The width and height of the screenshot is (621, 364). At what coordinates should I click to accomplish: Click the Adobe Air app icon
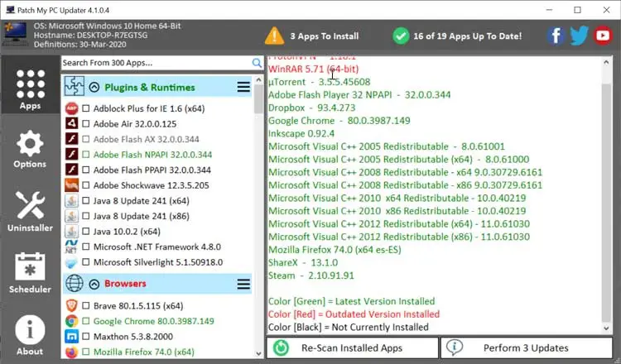72,123
